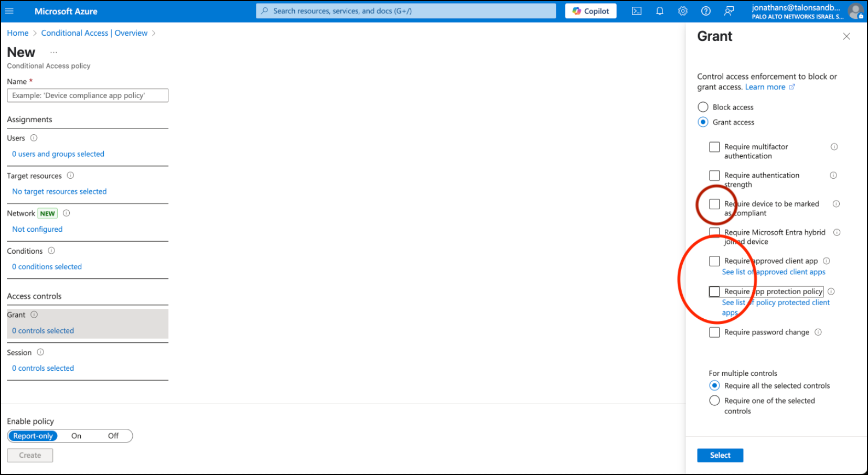Click the Microsoft Azure title
The image size is (868, 475).
pos(66,11)
